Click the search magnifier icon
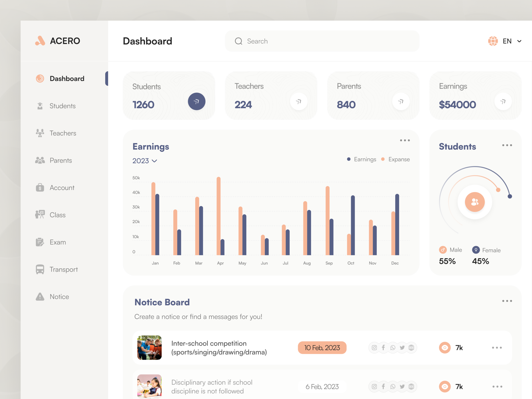532x399 pixels. coord(238,41)
